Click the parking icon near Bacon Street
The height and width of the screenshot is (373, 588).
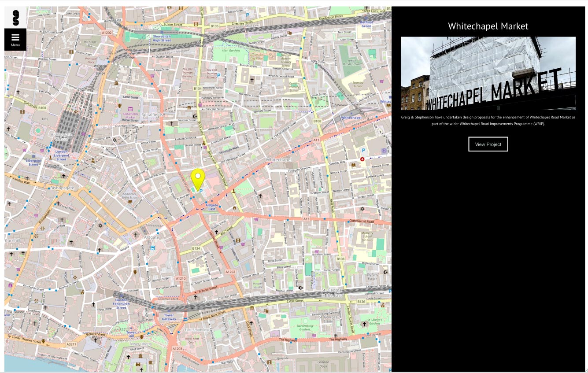click(248, 15)
